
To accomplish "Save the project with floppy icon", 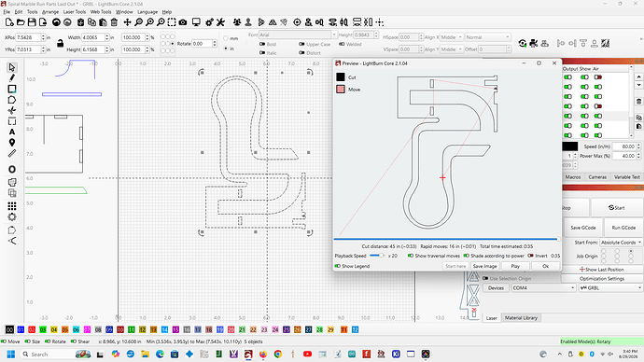I will [32, 22].
